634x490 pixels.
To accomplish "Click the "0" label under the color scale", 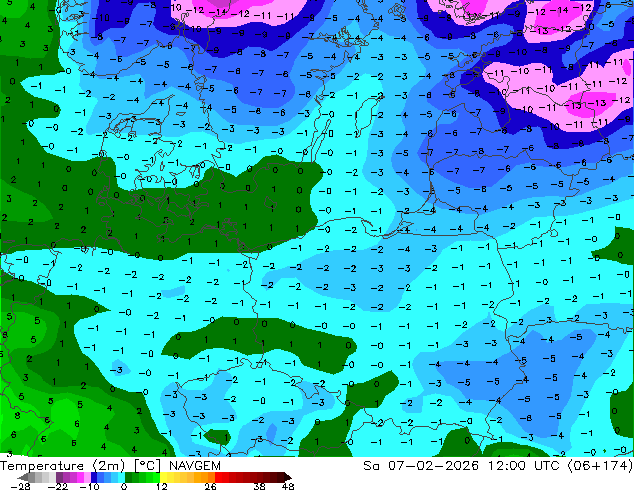I will coord(124,486).
